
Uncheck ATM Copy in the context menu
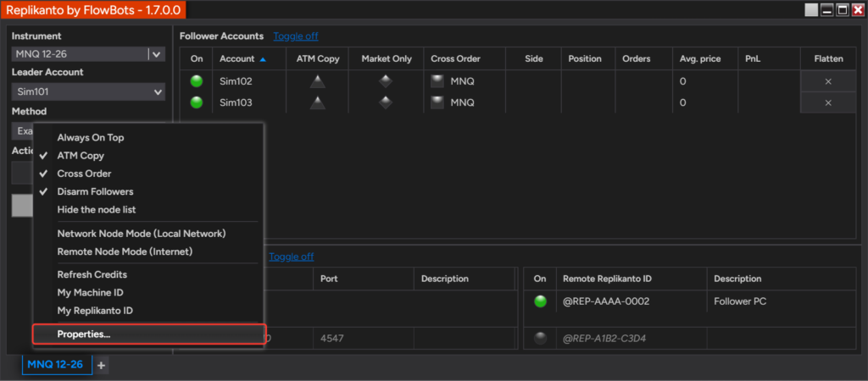[81, 156]
